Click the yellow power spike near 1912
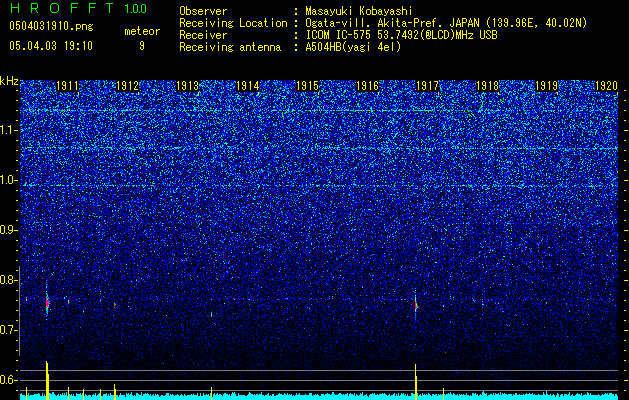 [115, 392]
